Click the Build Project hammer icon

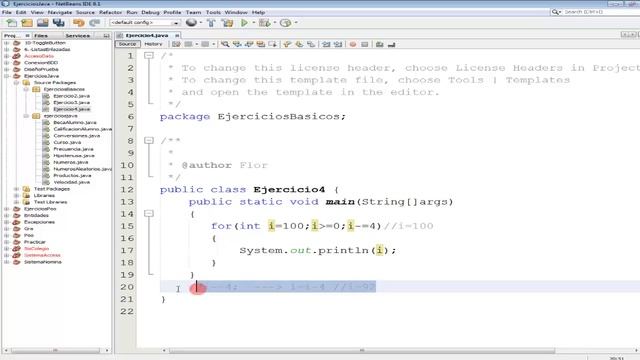click(x=211, y=23)
